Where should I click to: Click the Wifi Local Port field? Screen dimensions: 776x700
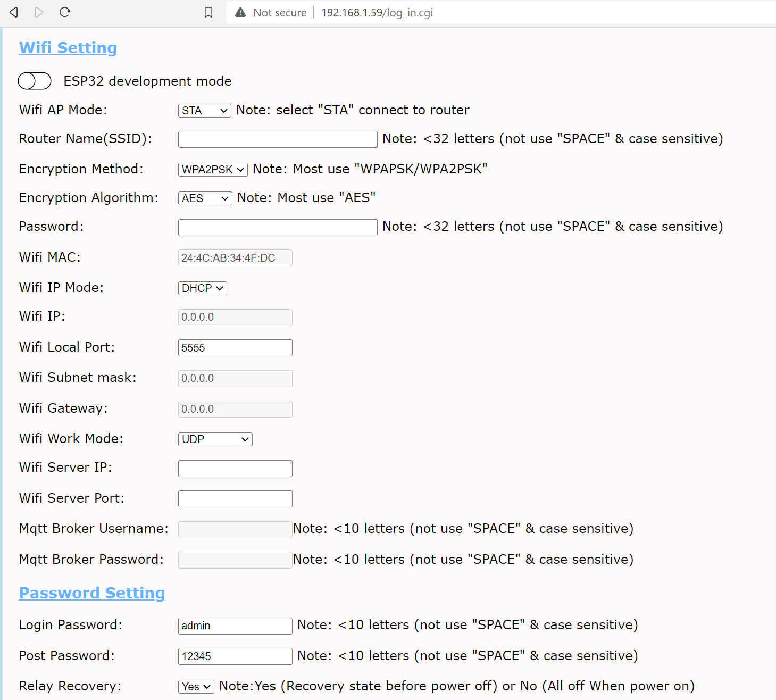(x=235, y=348)
